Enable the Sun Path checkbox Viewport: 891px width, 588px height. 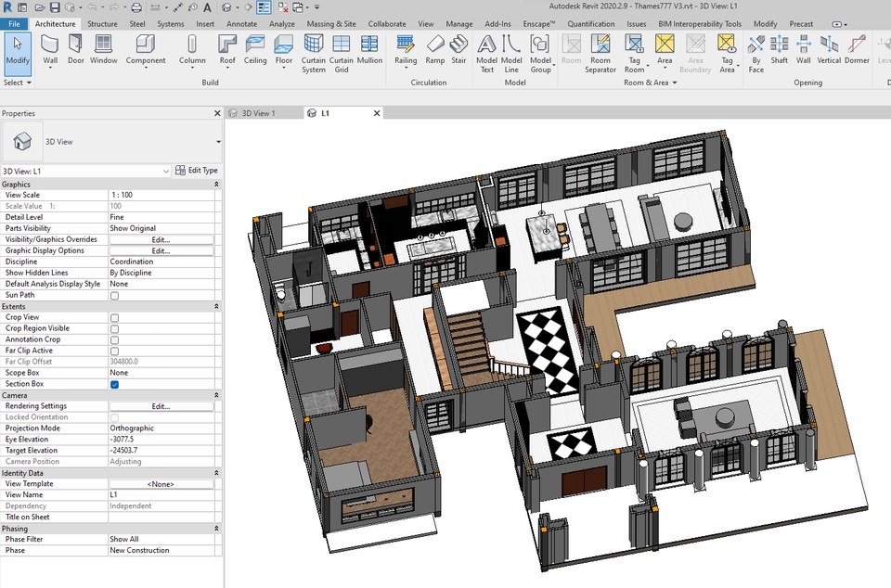pos(114,296)
